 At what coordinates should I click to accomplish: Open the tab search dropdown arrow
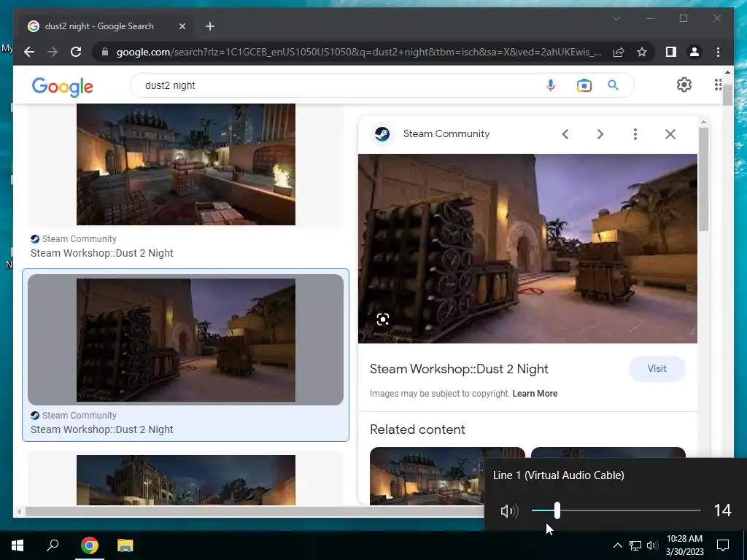616,18
